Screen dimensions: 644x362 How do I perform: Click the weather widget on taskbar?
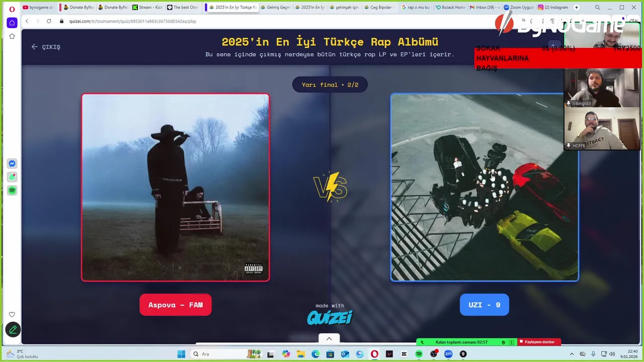coord(22,354)
